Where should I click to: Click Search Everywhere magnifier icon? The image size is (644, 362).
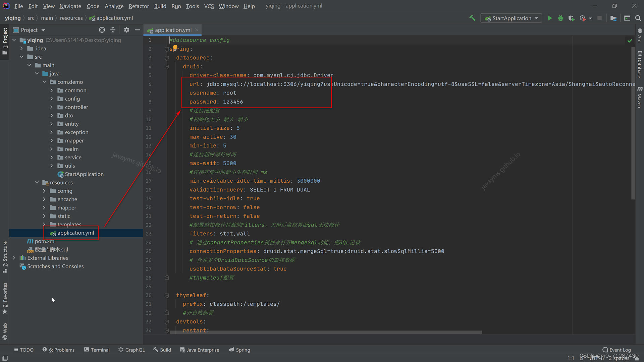tap(638, 18)
